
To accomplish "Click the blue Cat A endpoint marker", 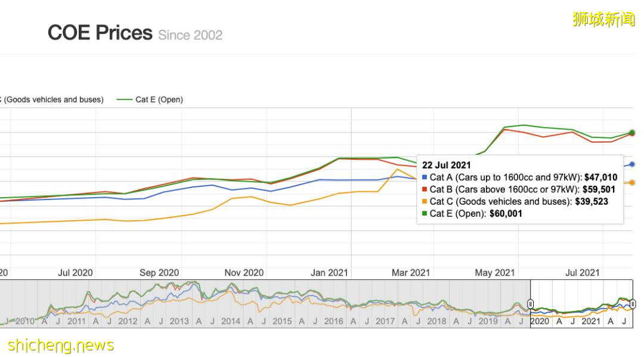I will point(632,164).
